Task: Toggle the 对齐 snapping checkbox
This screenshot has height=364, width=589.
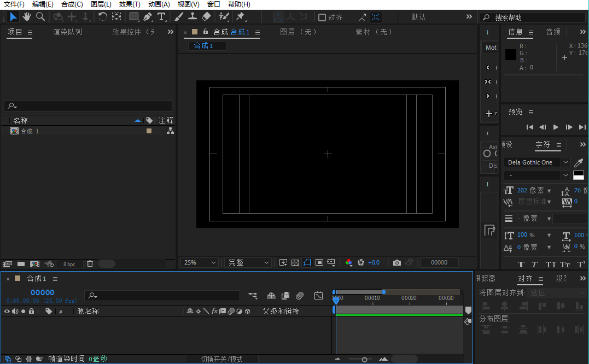Action: click(322, 17)
